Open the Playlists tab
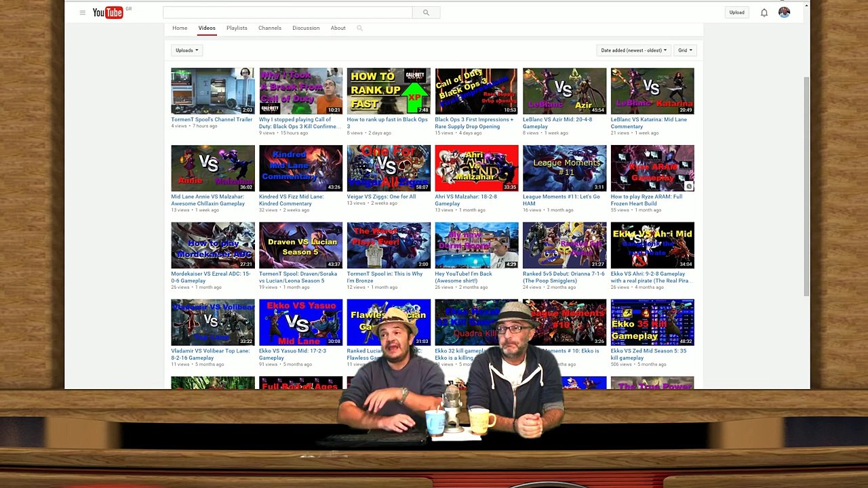Image resolution: width=868 pixels, height=488 pixels. tap(237, 28)
